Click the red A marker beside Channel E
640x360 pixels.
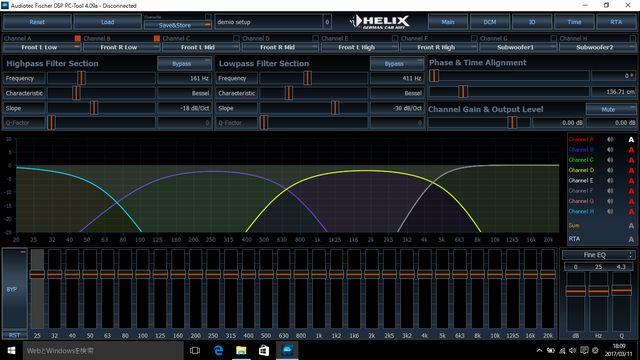click(x=631, y=180)
